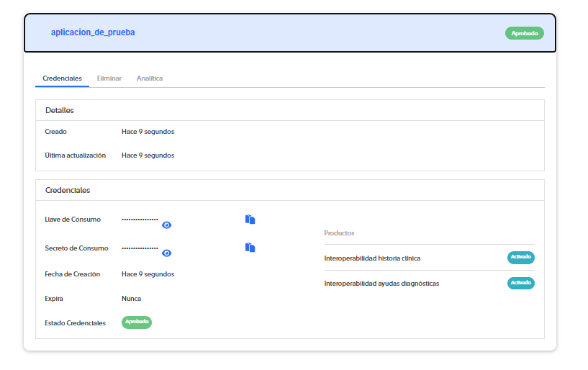Open the Eliminar tab

coord(109,78)
